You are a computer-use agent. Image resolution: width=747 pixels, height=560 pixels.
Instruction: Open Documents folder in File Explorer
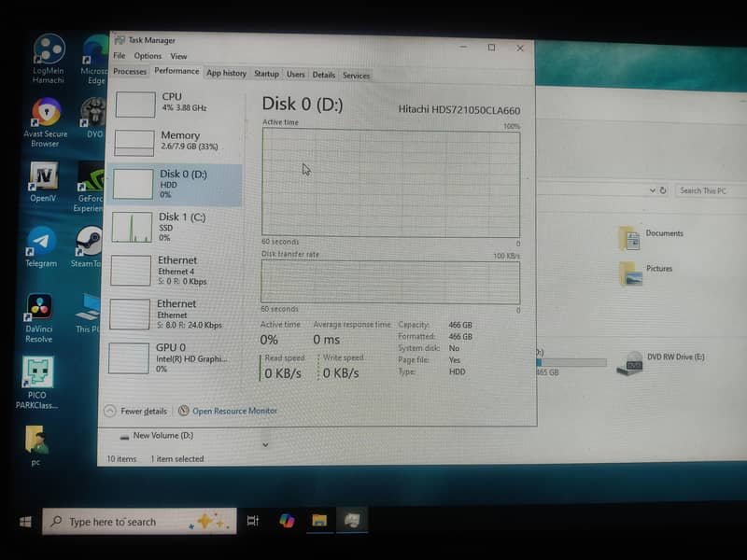[652, 238]
